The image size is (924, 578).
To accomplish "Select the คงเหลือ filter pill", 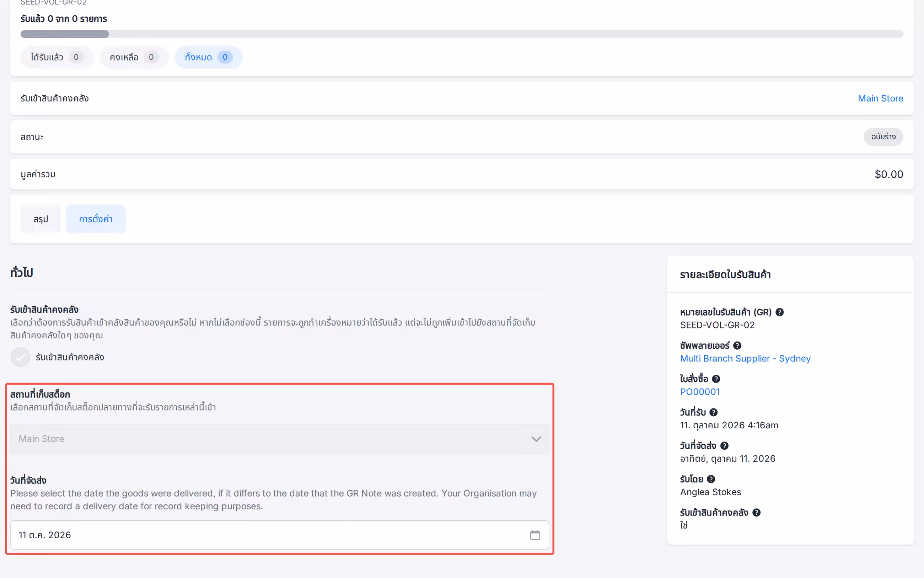I will coord(134,57).
